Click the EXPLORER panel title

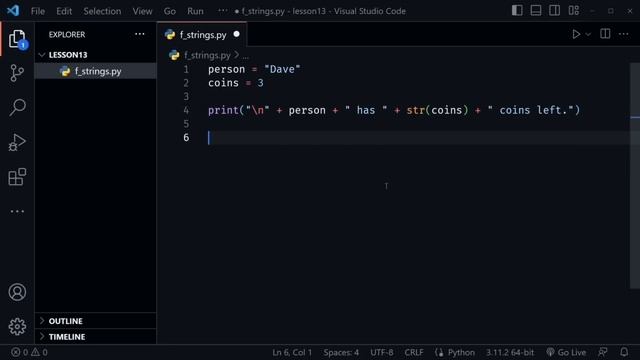pyautogui.click(x=67, y=35)
